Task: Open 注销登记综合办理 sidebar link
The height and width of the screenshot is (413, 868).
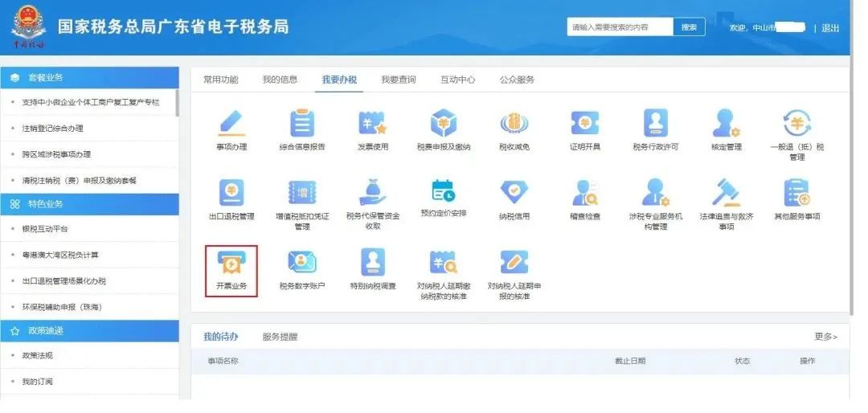Action: (x=52, y=129)
